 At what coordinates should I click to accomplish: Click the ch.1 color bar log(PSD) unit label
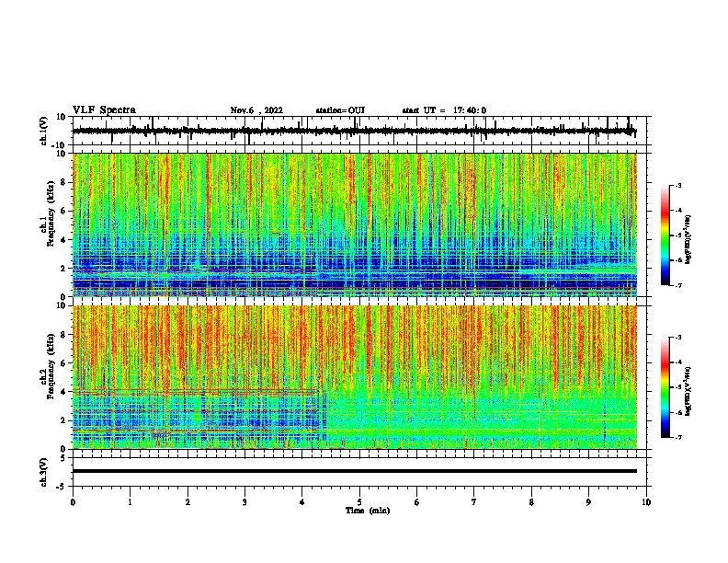[688, 240]
